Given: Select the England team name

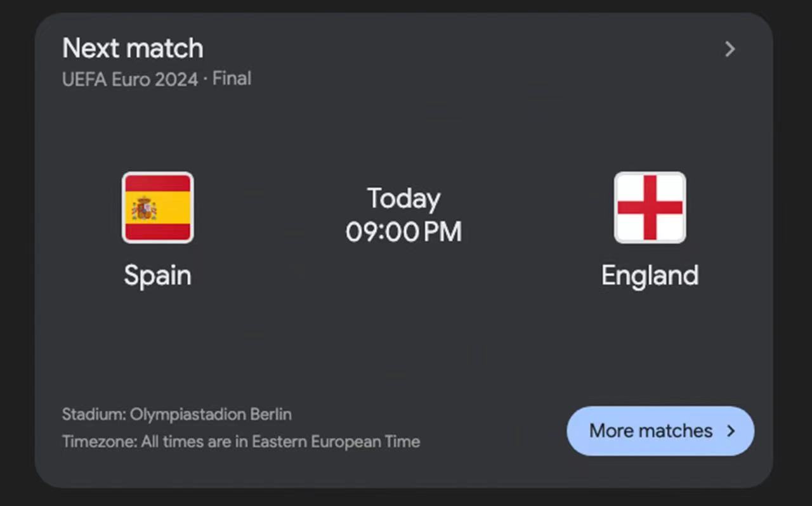Looking at the screenshot, I should (650, 276).
